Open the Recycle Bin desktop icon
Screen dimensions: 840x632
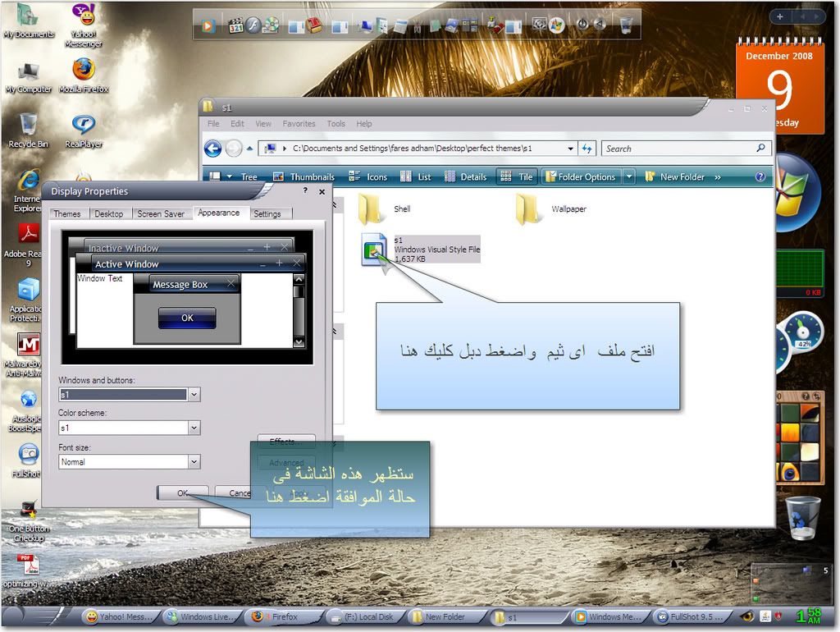(28, 127)
